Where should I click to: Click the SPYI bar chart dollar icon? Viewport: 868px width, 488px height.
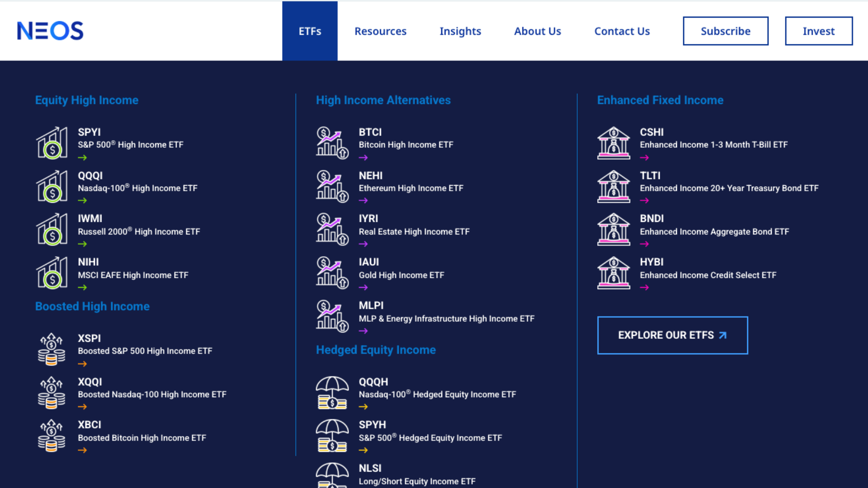tap(52, 143)
